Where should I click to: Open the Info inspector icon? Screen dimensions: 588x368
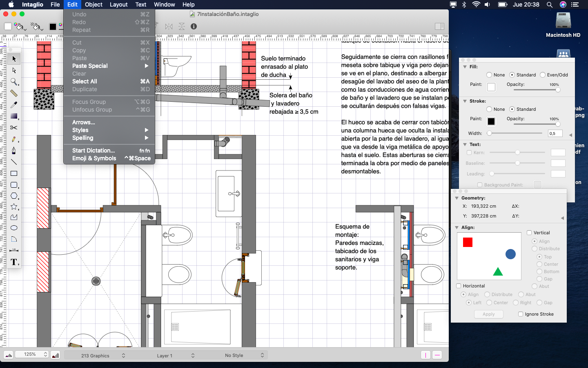(194, 27)
